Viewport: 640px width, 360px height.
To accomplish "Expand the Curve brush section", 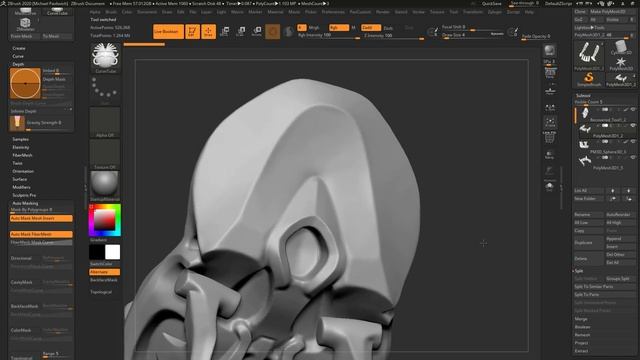I will click(18, 56).
